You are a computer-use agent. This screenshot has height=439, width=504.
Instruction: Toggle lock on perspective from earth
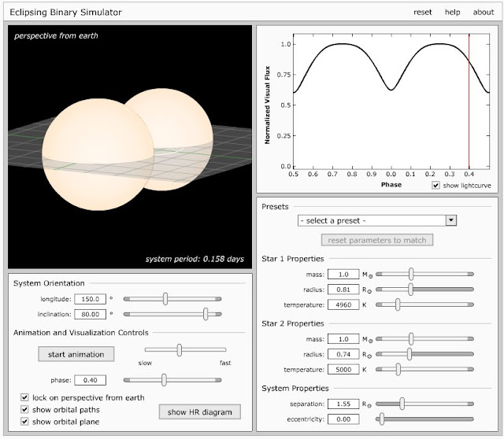(x=24, y=397)
